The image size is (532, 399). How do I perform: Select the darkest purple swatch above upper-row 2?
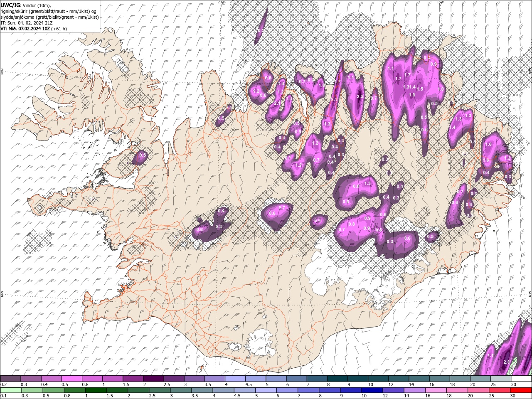click(153, 379)
